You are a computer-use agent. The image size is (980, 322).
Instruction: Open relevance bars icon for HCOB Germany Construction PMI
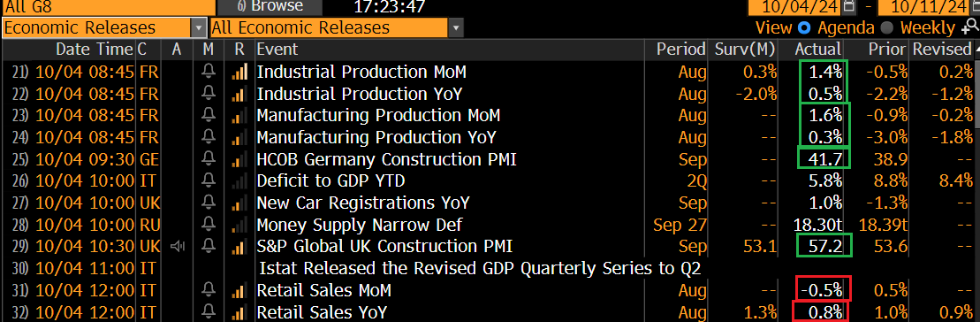[239, 159]
